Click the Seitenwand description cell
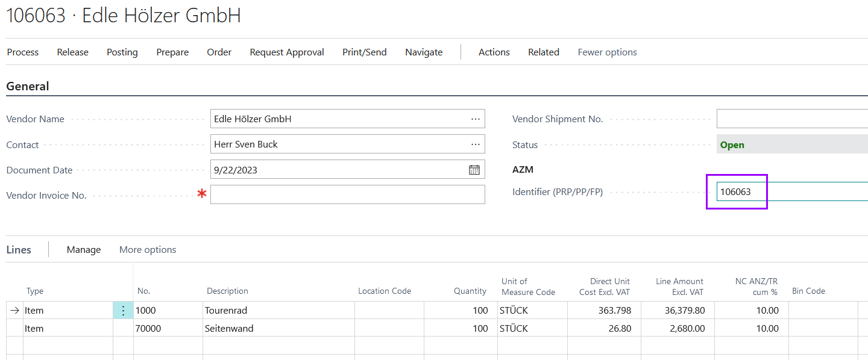Screen dimensions: 868x360 click(x=278, y=329)
